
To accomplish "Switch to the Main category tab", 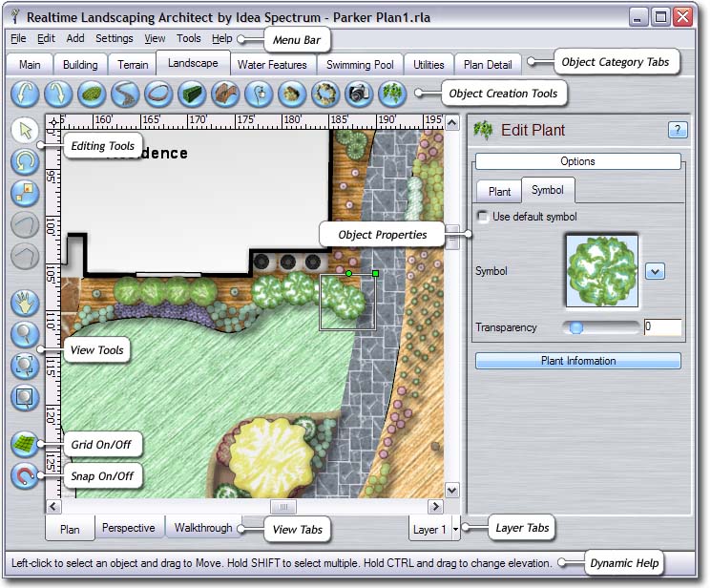I will 30,65.
